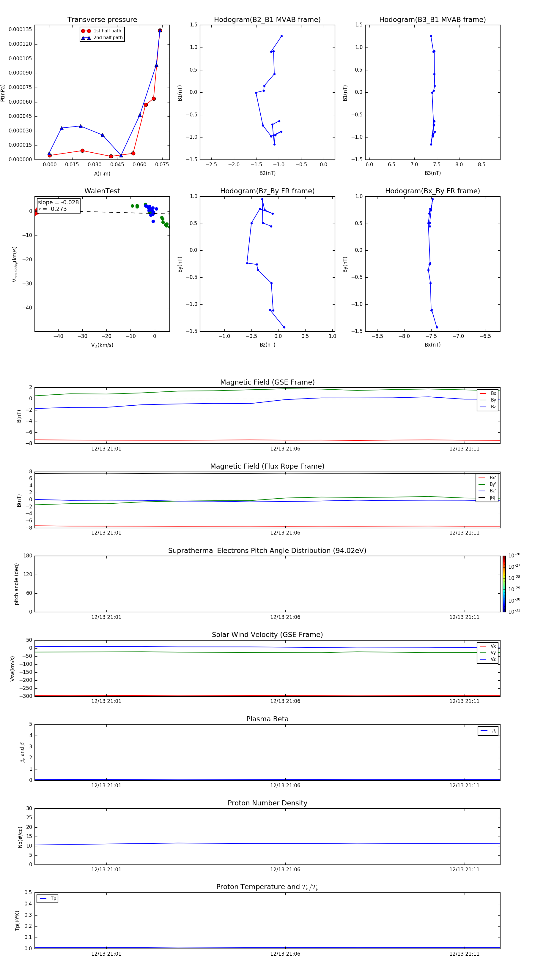Click the 'Transverse pressure' plot title

tap(102, 20)
